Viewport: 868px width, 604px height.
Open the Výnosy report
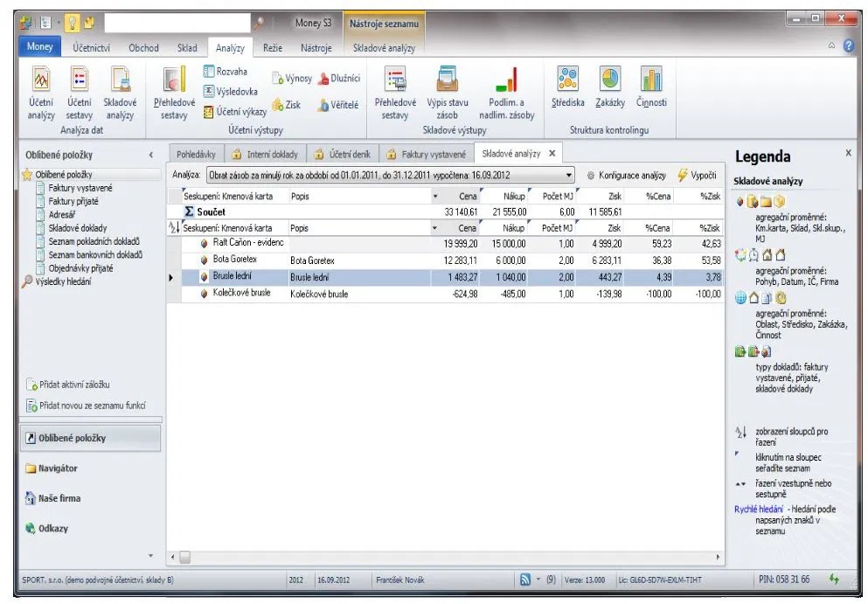pyautogui.click(x=292, y=78)
